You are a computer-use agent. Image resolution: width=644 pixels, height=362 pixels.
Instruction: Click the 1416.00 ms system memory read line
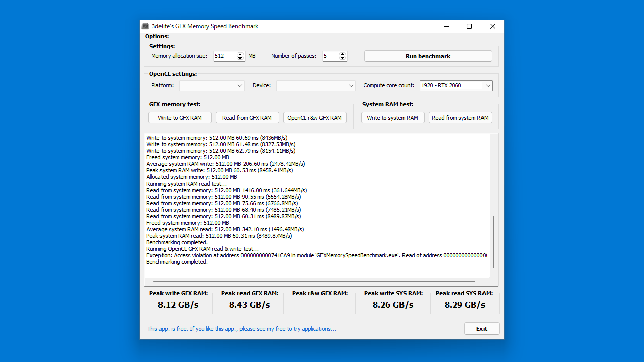click(227, 190)
